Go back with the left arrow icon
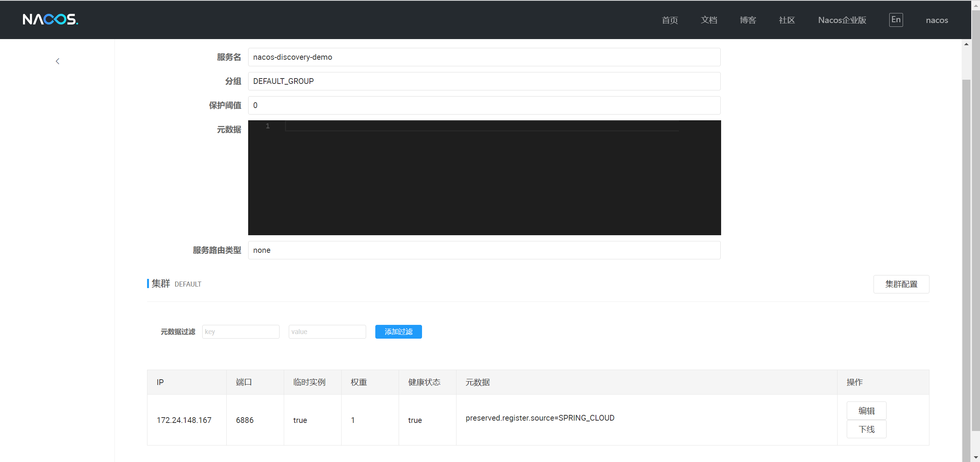The width and height of the screenshot is (980, 462). (x=57, y=61)
